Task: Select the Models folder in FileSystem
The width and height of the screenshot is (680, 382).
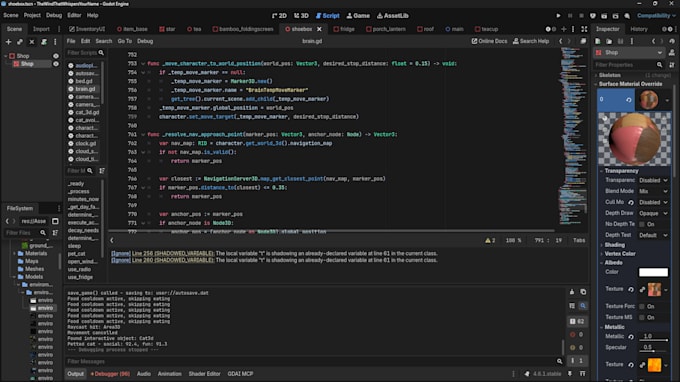Action: (34, 277)
